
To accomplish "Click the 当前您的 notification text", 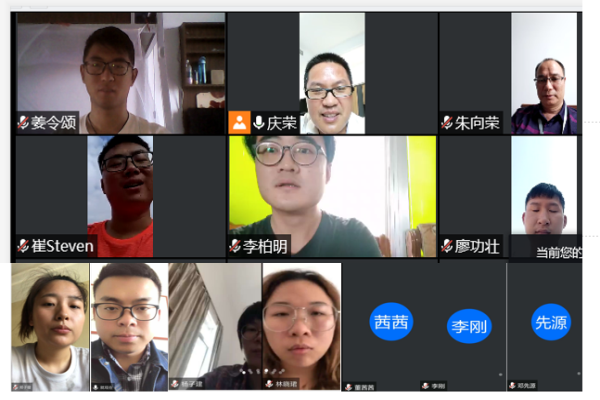I will (559, 252).
